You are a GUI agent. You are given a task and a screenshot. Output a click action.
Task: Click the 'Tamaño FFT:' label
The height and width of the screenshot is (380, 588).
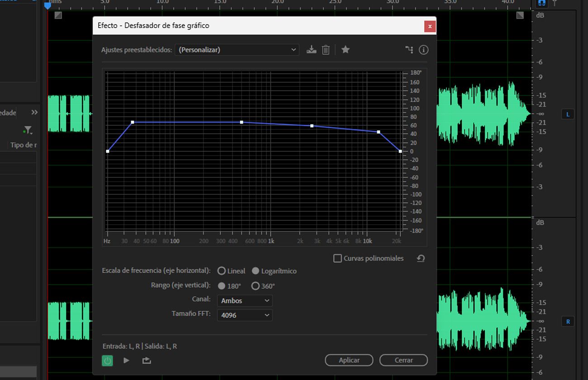click(191, 313)
